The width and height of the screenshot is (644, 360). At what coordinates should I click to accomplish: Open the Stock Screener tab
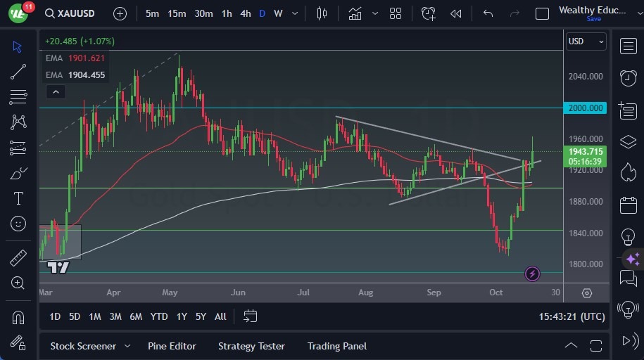click(83, 346)
